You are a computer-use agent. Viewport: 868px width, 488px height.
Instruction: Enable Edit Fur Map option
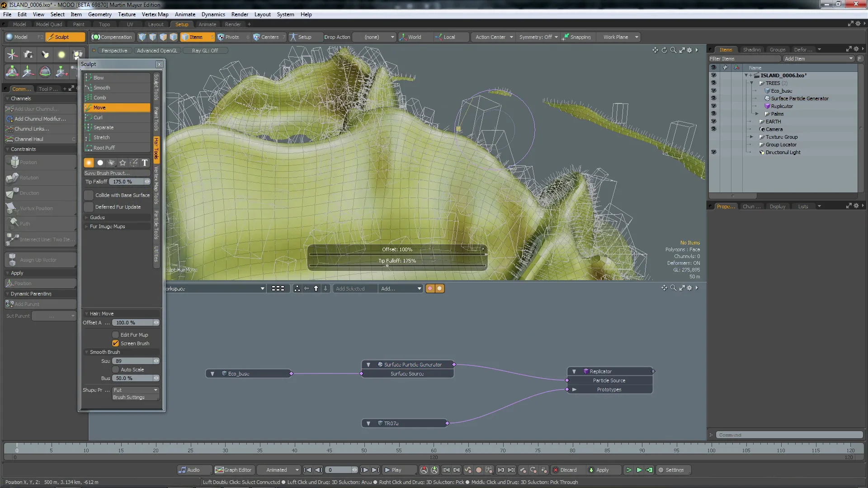(x=115, y=335)
